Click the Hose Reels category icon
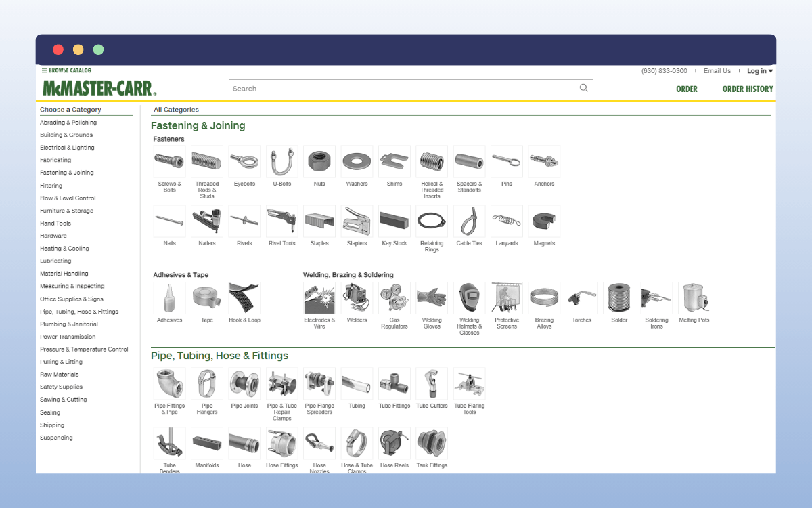The width and height of the screenshot is (812, 508). tap(394, 442)
